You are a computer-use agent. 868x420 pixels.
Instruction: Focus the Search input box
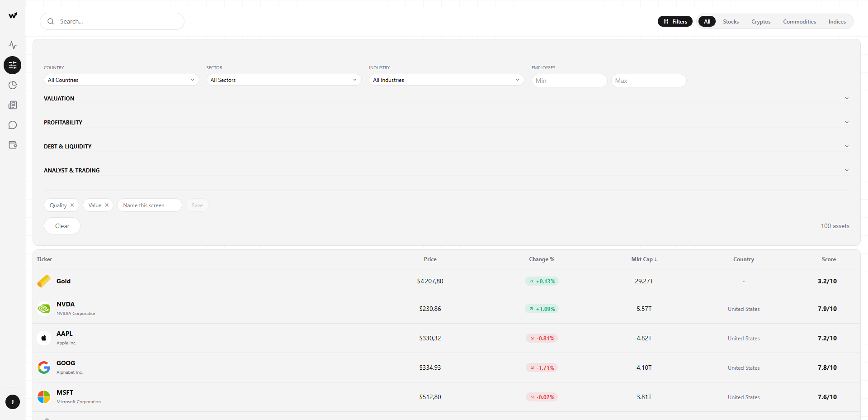click(112, 21)
